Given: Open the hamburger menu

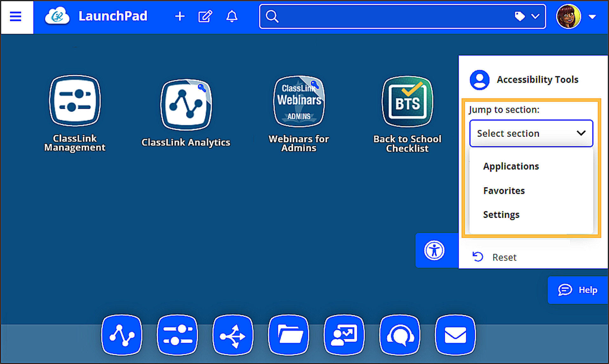Looking at the screenshot, I should tap(16, 16).
